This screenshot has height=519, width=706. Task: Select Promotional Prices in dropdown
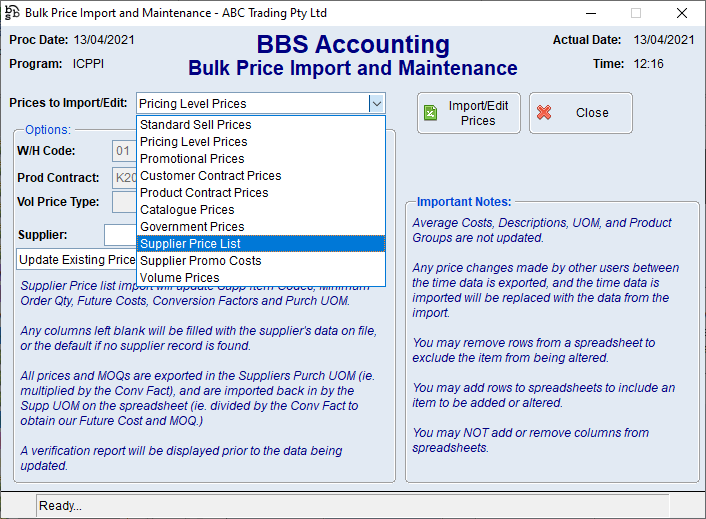[192, 159]
